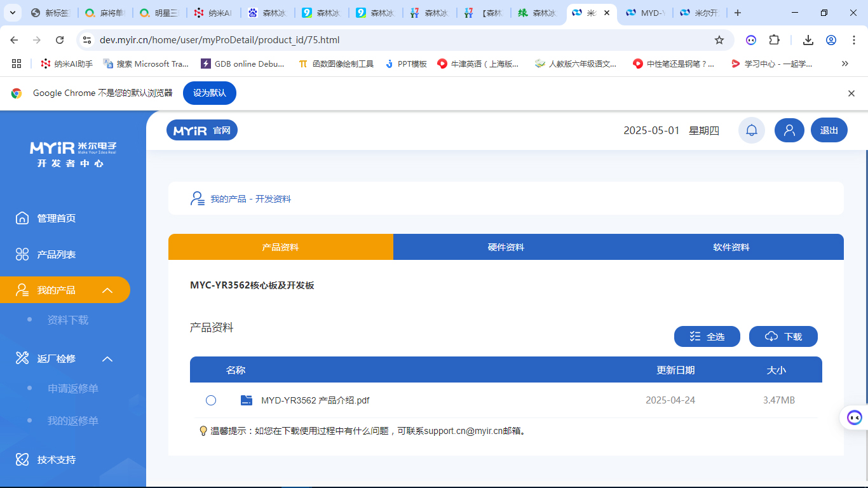Screen dimensions: 868x488
Task: Click 设为默认 in Chrome banner
Action: click(x=210, y=93)
